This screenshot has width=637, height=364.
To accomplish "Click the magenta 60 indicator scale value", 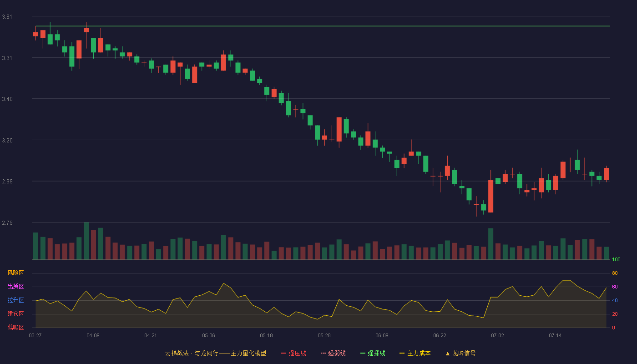I will 615,287.
